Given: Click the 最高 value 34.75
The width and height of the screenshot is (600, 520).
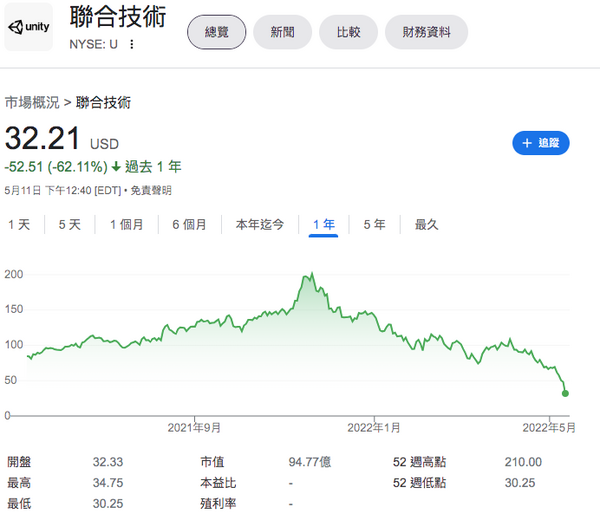Looking at the screenshot, I should (108, 483).
